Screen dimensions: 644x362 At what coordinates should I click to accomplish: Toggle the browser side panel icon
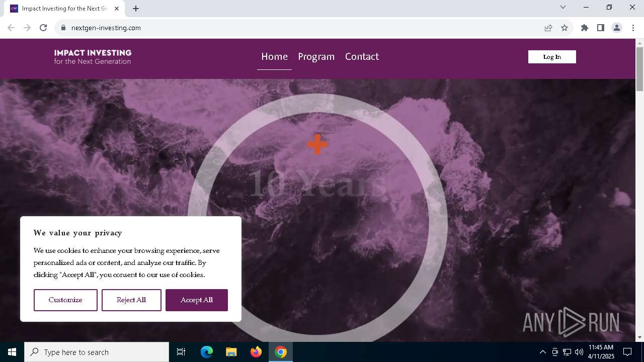click(601, 28)
